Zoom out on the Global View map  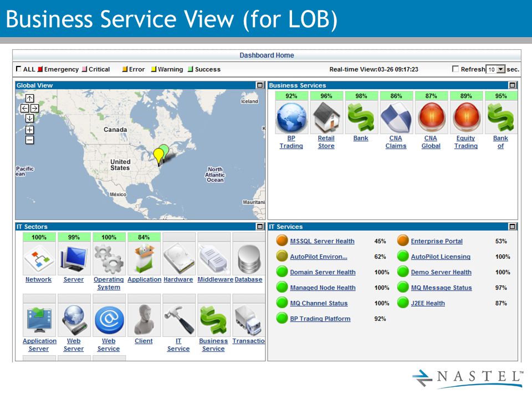29,140
